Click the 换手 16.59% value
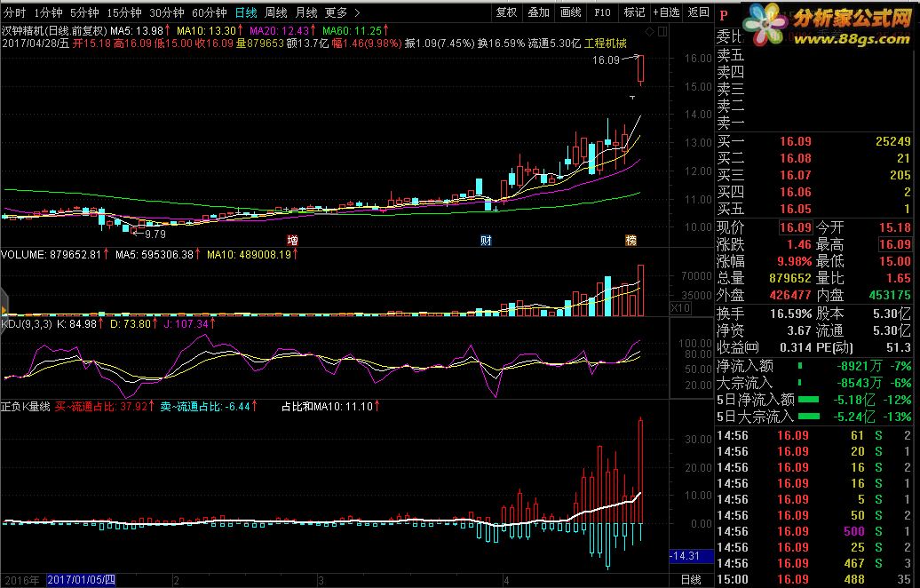 (791, 314)
